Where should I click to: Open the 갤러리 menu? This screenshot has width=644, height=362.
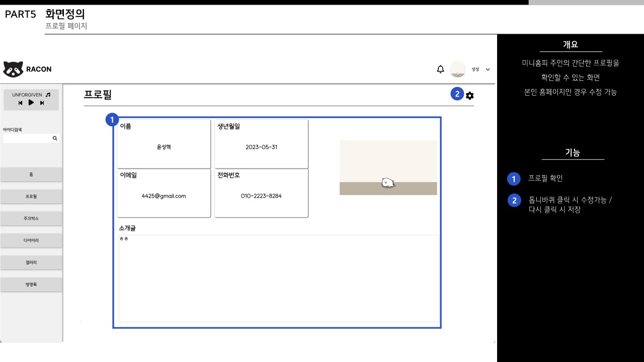[31, 262]
